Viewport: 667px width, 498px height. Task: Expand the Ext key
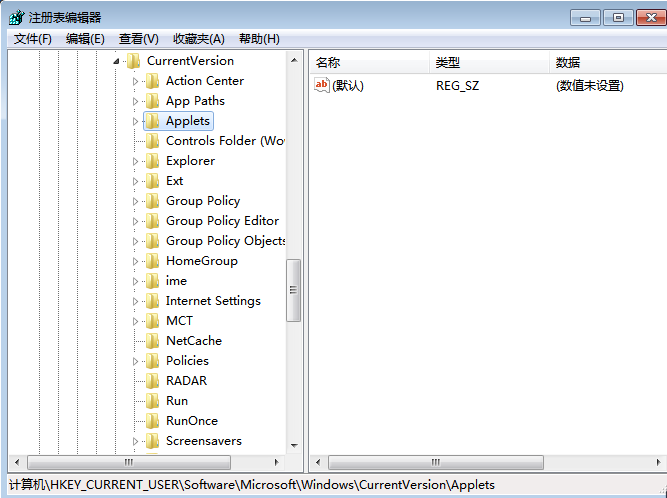[135, 181]
